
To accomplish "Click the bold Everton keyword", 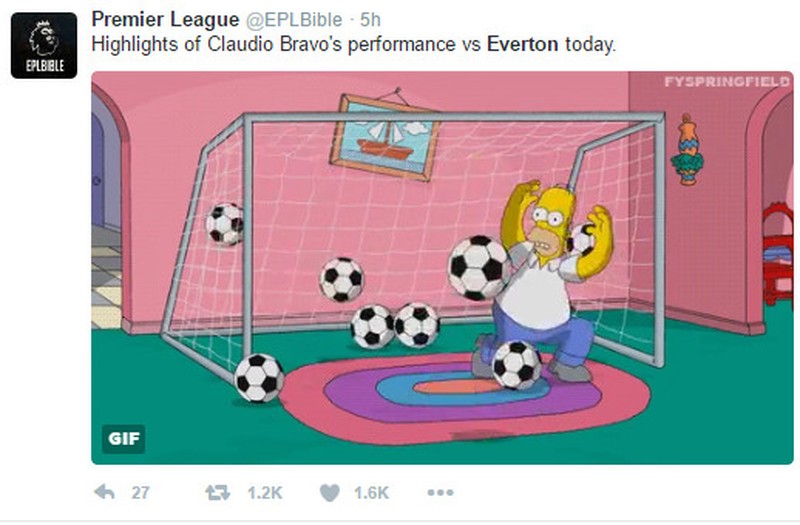I will click(x=521, y=44).
